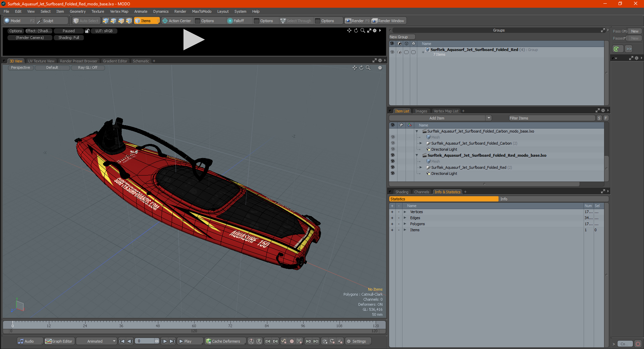Click the Filter Items field

point(552,118)
